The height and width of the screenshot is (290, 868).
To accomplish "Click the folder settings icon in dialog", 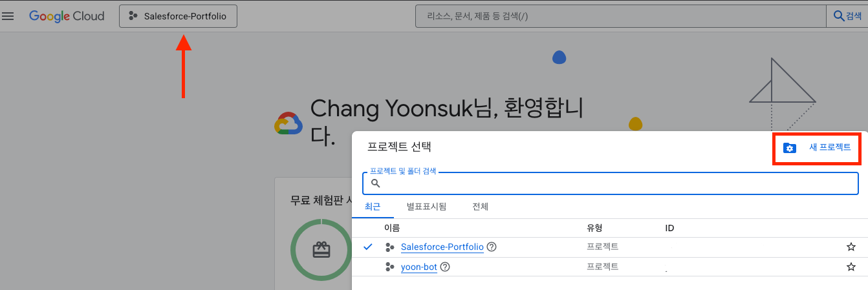I will click(x=789, y=148).
